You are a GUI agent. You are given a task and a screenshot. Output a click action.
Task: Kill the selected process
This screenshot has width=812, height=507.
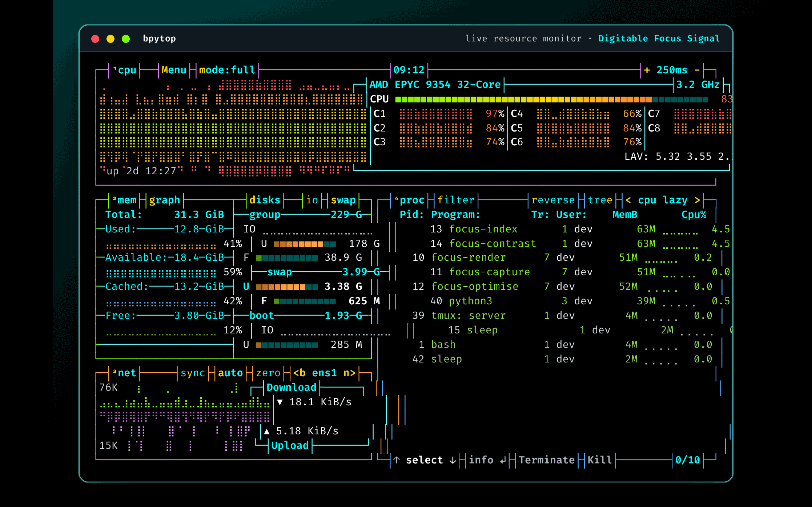click(600, 460)
